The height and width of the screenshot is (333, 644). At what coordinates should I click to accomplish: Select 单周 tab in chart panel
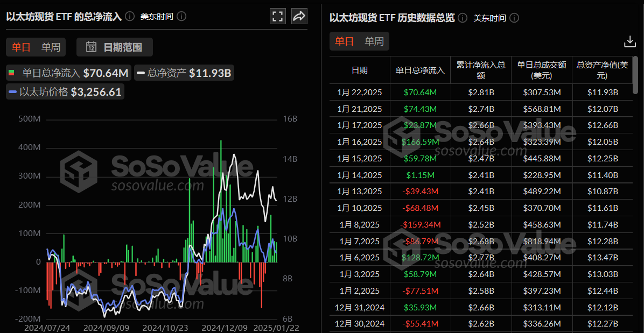tap(51, 47)
